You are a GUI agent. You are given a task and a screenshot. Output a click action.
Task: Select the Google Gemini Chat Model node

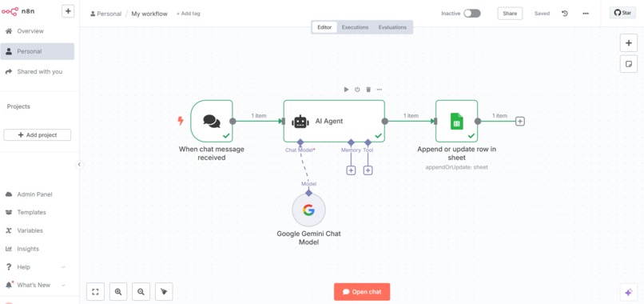(x=308, y=210)
